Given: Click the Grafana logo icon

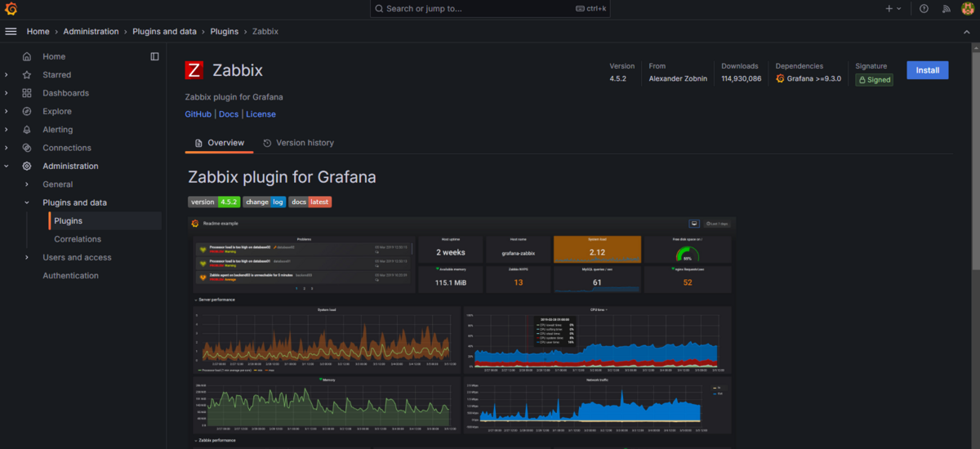Looking at the screenshot, I should (x=11, y=8).
